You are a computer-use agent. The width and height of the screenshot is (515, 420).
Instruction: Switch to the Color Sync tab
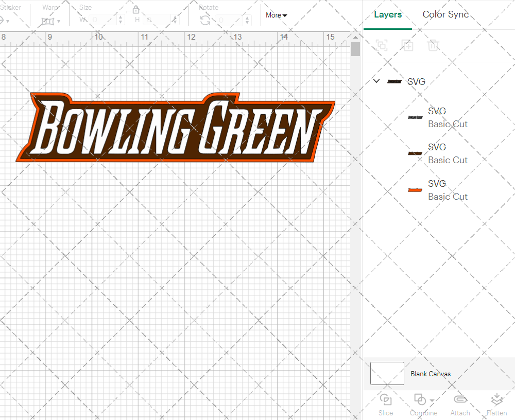[445, 14]
